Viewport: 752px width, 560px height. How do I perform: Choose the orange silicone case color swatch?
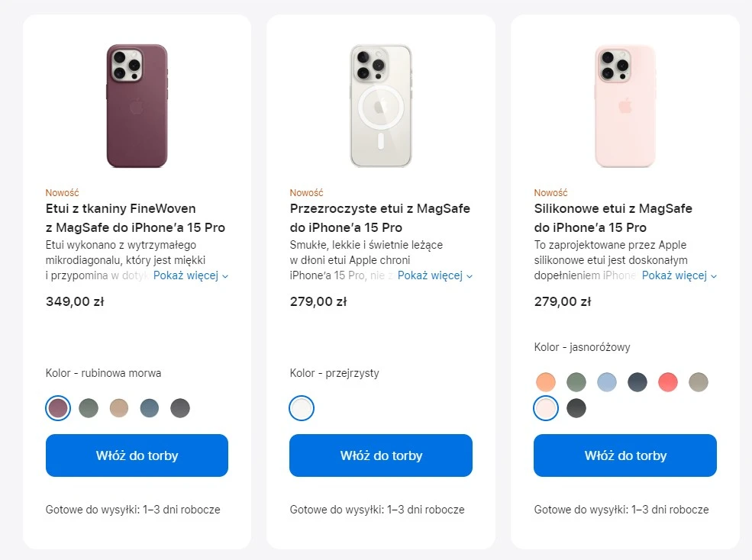(546, 382)
